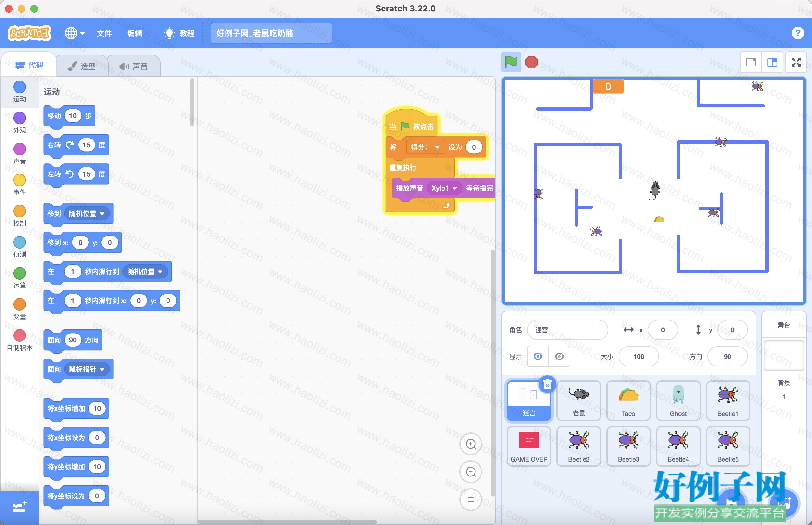Select the 声音 block category
812x525 pixels.
pyautogui.click(x=19, y=154)
